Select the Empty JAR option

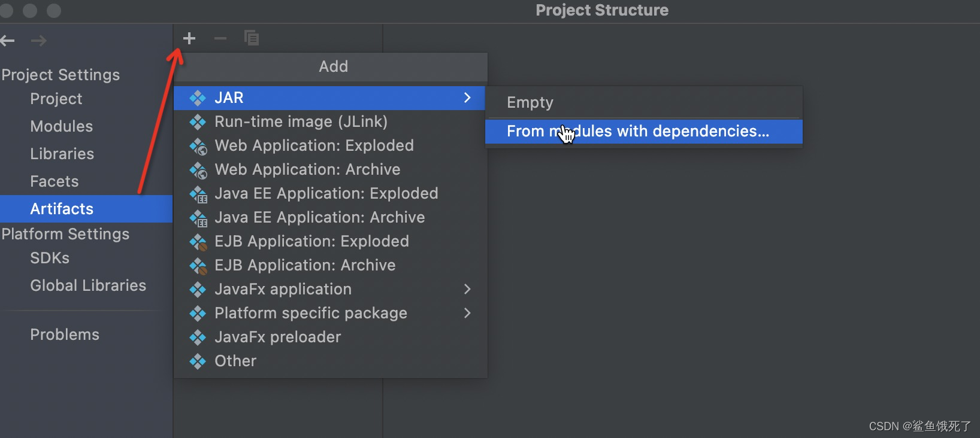click(x=530, y=102)
